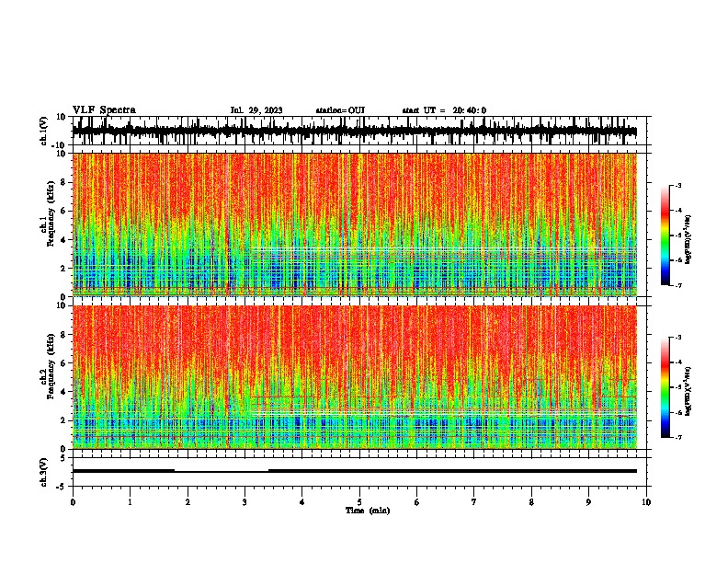Click the "start UT = 20:40:0" label
The image size is (728, 563).
(444, 110)
